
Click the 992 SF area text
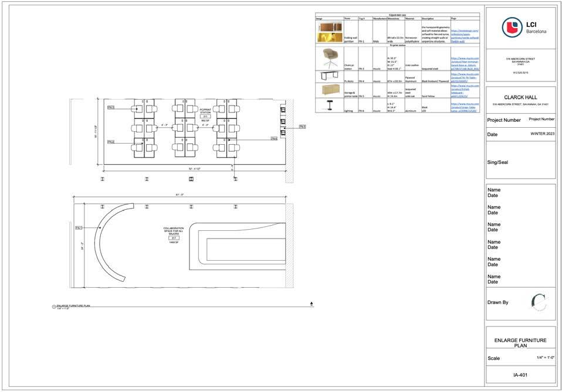(205, 121)
